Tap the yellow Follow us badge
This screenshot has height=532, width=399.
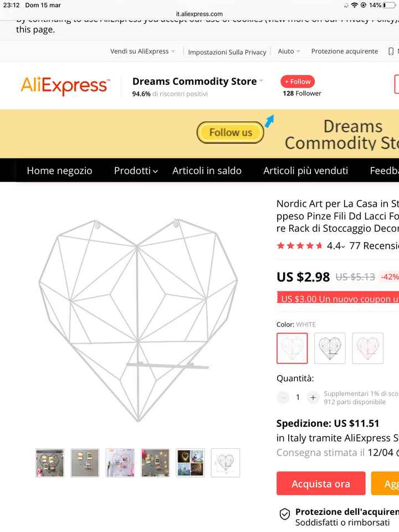(x=231, y=132)
